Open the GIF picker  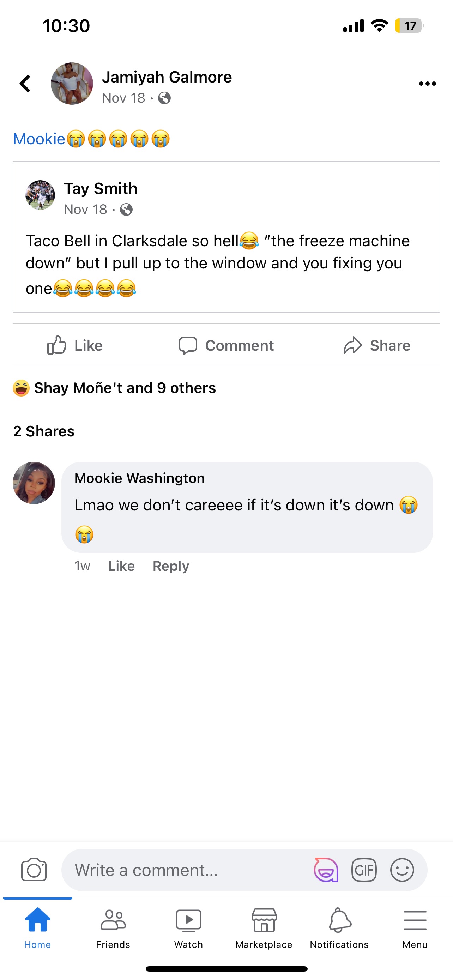(364, 870)
